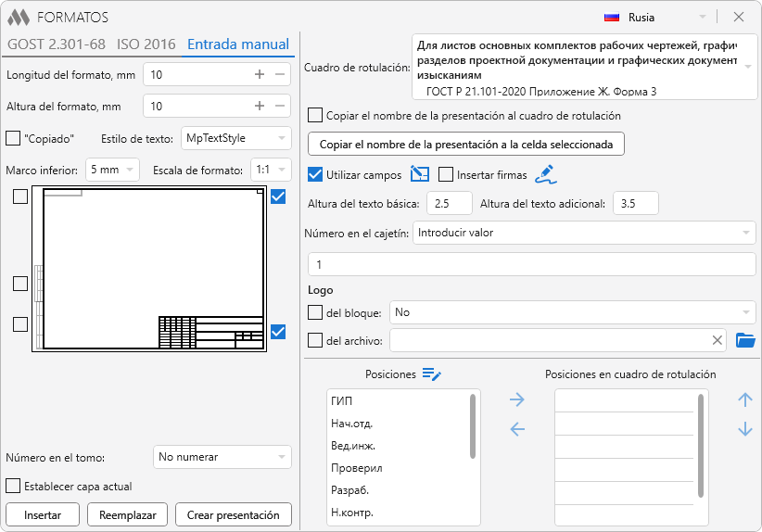Viewport: 762px width, 532px height.
Task: Toggle the Utilizar campos checkbox
Action: pos(315,174)
